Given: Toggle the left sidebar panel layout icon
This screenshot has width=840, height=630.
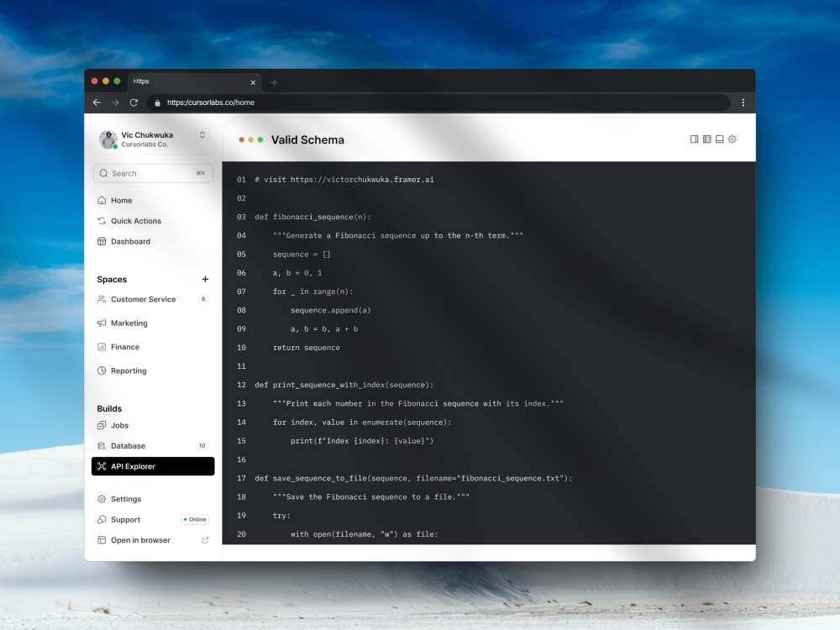Looking at the screenshot, I should click(707, 139).
